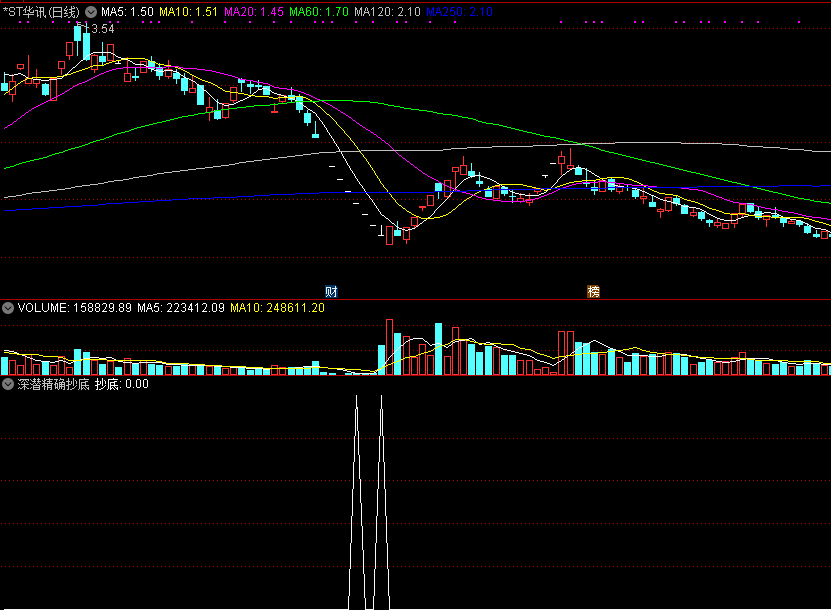Image resolution: width=831 pixels, height=610 pixels.
Task: Open the main chart indicator dropdown arrow
Action: point(91,12)
